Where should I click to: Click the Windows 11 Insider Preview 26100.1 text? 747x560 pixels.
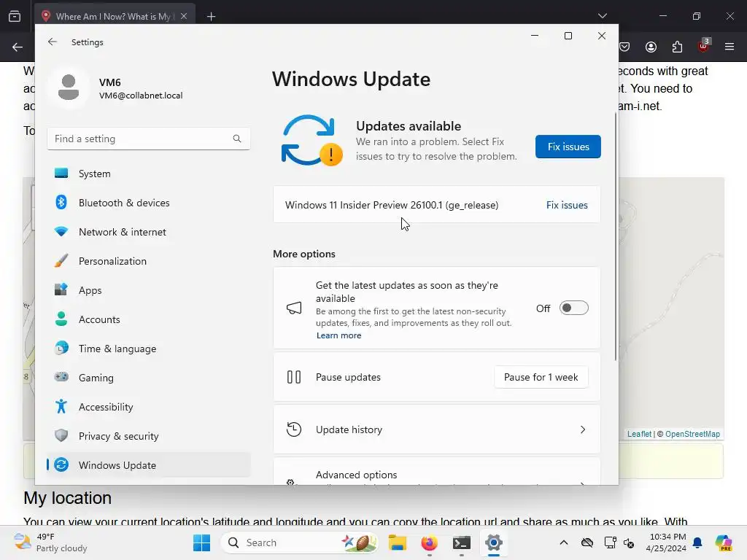coord(392,205)
